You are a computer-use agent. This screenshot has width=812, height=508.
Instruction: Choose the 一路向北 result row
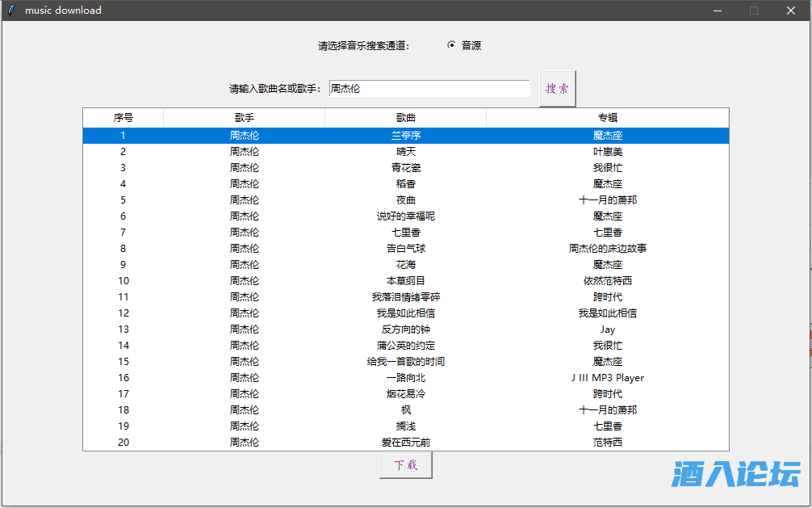[405, 378]
